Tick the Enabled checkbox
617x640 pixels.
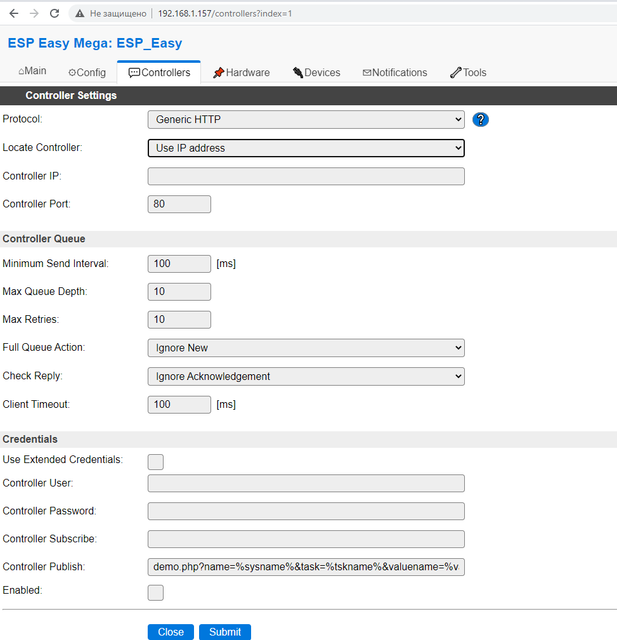[155, 593]
